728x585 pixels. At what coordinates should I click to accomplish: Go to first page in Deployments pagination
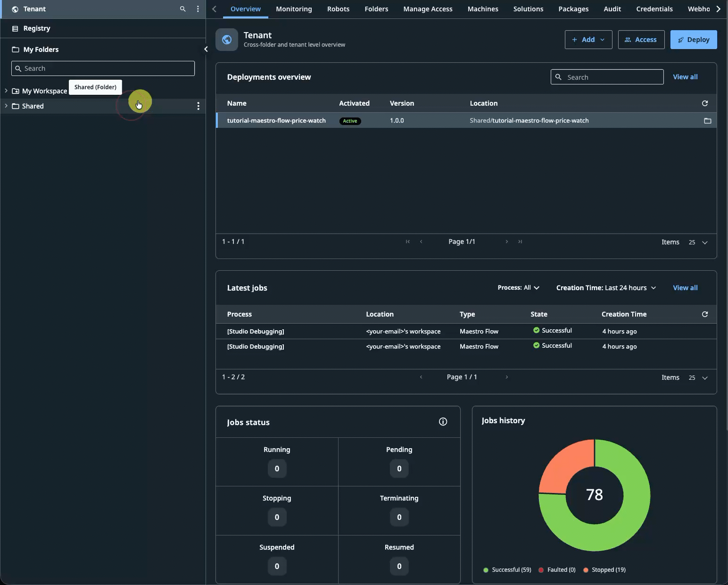click(408, 242)
